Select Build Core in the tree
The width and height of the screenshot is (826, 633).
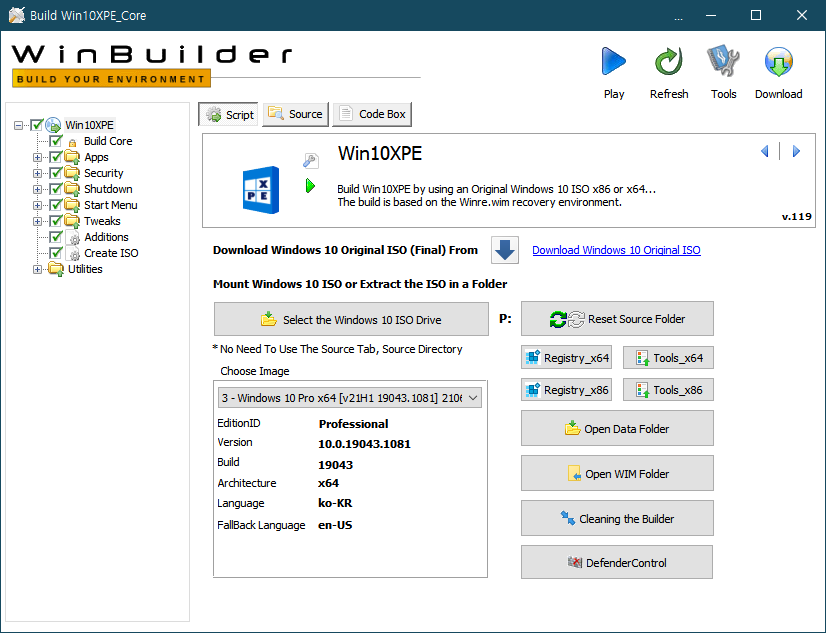(x=108, y=141)
